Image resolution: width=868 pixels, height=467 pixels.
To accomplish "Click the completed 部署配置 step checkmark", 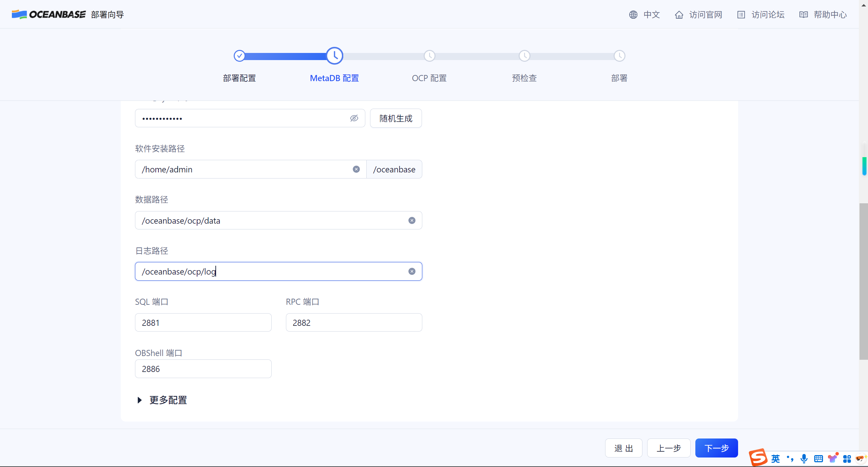I will coord(239,56).
